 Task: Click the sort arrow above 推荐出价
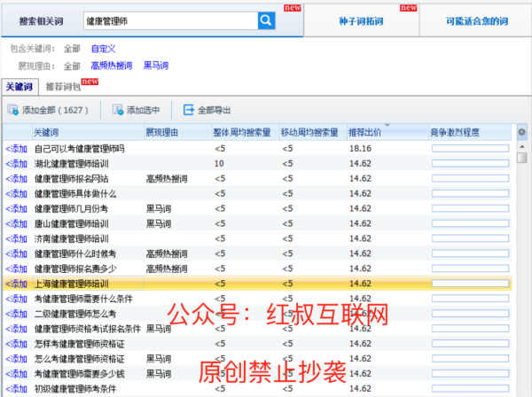(387, 126)
